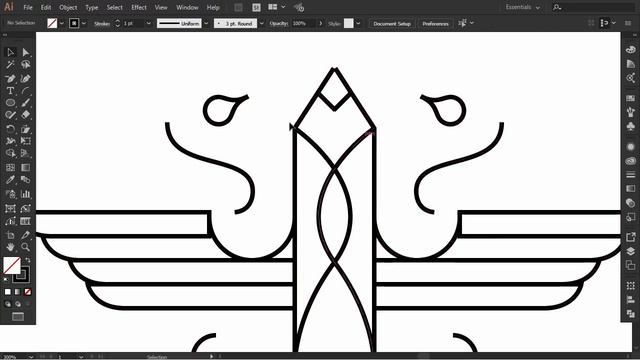The image size is (640, 360).
Task: Open the Essentials workspace switcher
Action: pos(522,7)
